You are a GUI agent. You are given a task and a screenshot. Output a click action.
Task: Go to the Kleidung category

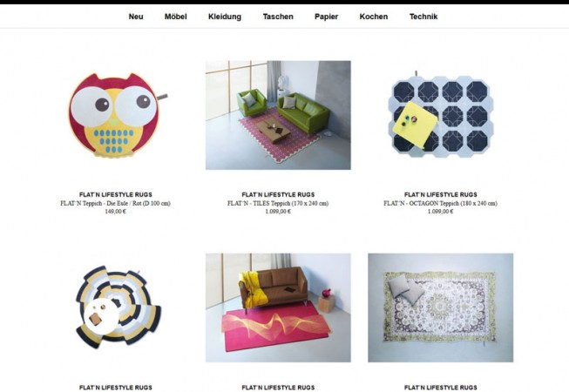pos(225,17)
